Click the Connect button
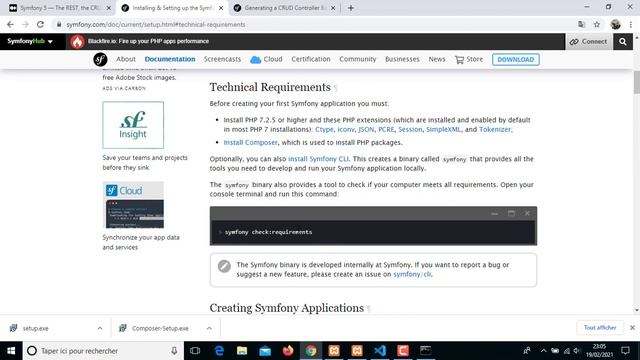Image resolution: width=640 pixels, height=360 pixels. pos(589,42)
